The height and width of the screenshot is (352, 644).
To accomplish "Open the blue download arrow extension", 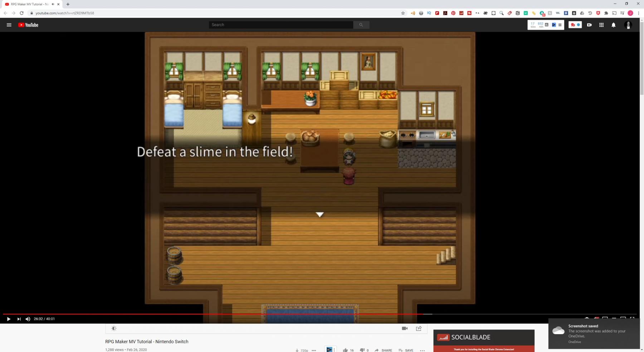I will click(x=566, y=13).
